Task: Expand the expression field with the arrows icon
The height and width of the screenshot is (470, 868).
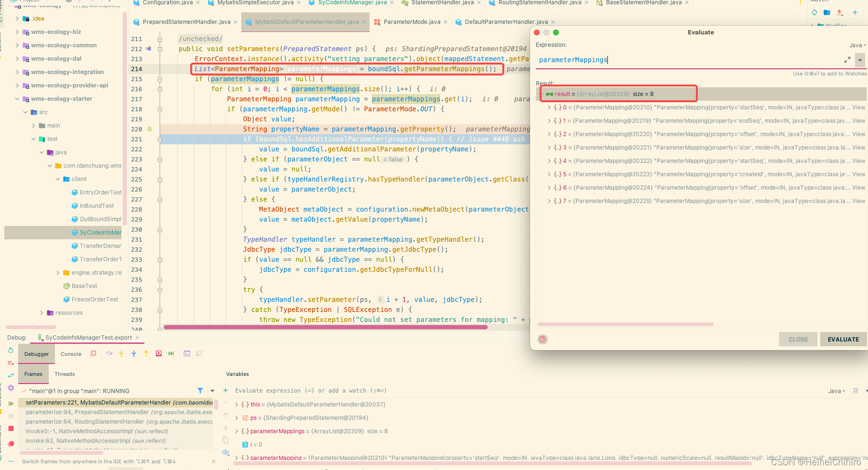Action: [847, 60]
